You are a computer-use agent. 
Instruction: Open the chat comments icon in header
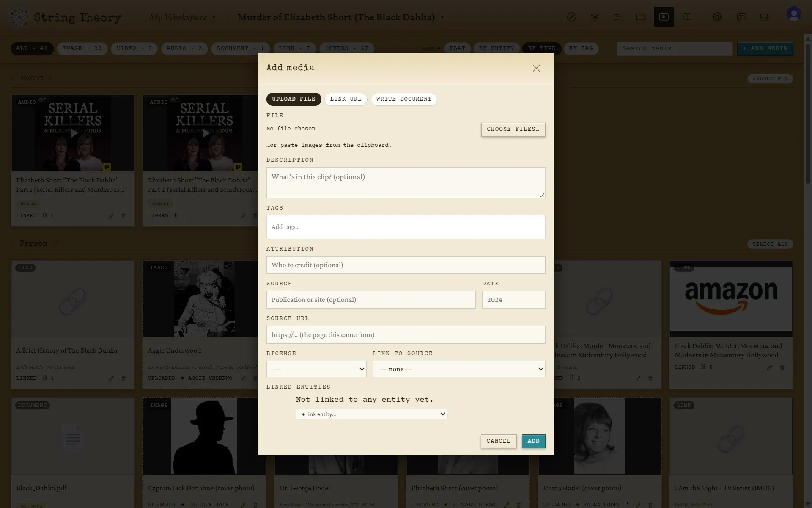[741, 17]
